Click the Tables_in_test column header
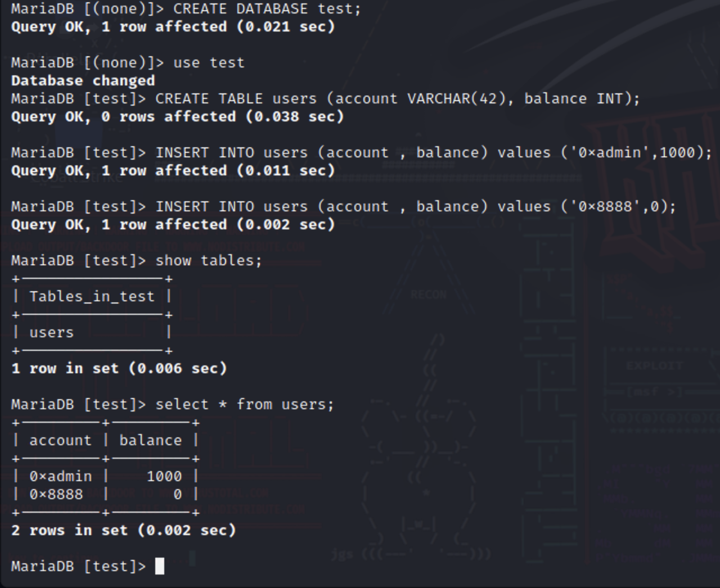 [x=92, y=296]
